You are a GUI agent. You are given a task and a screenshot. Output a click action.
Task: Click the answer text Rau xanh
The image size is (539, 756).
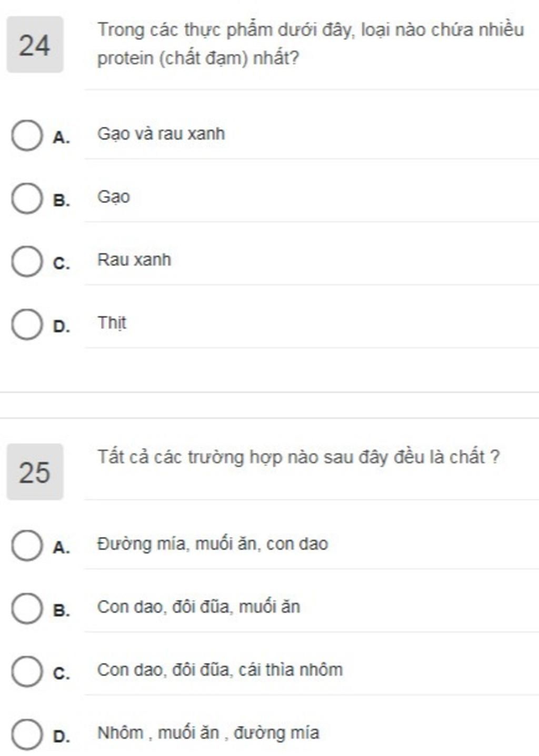tap(134, 260)
